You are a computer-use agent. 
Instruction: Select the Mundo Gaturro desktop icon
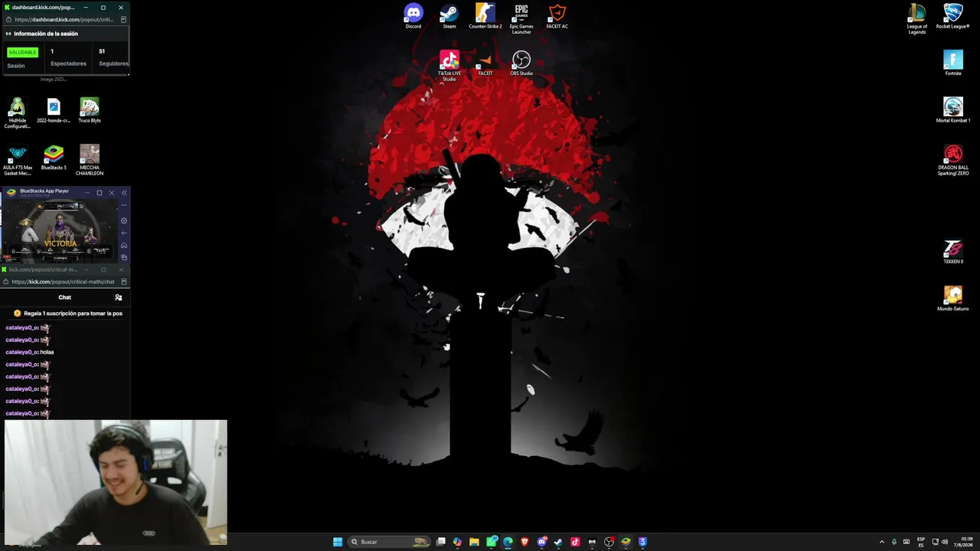(x=953, y=298)
